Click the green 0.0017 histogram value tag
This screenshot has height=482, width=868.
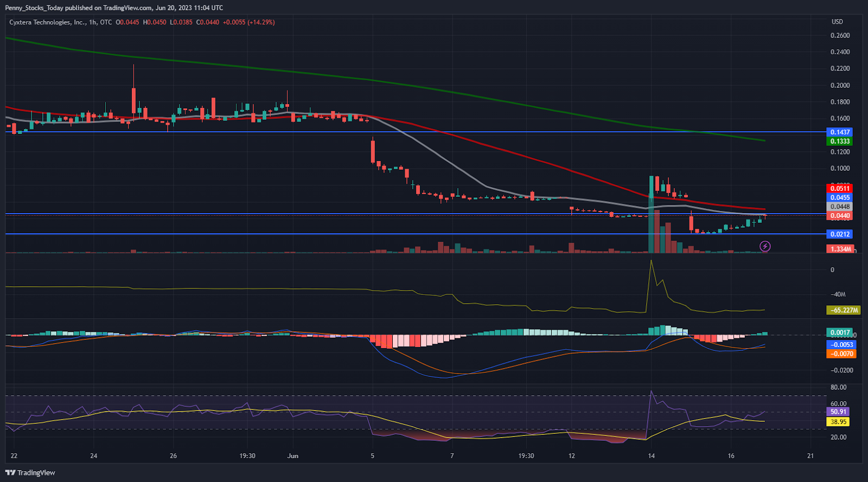coord(840,332)
